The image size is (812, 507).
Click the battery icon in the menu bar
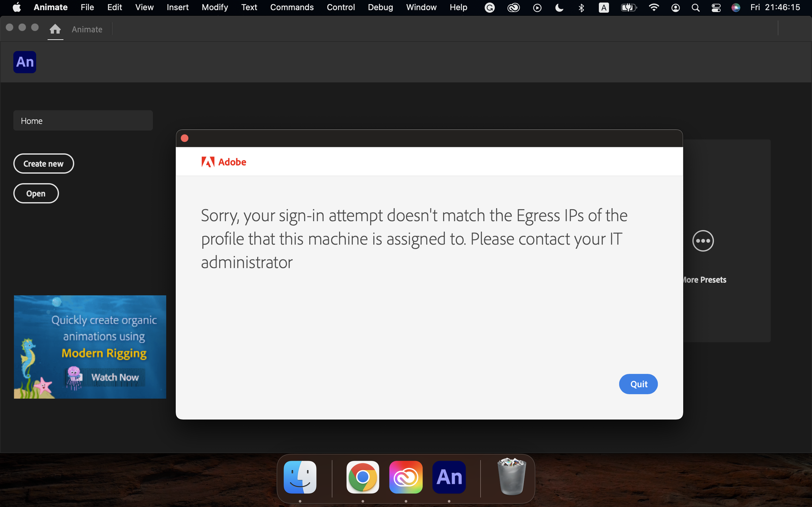coord(629,7)
